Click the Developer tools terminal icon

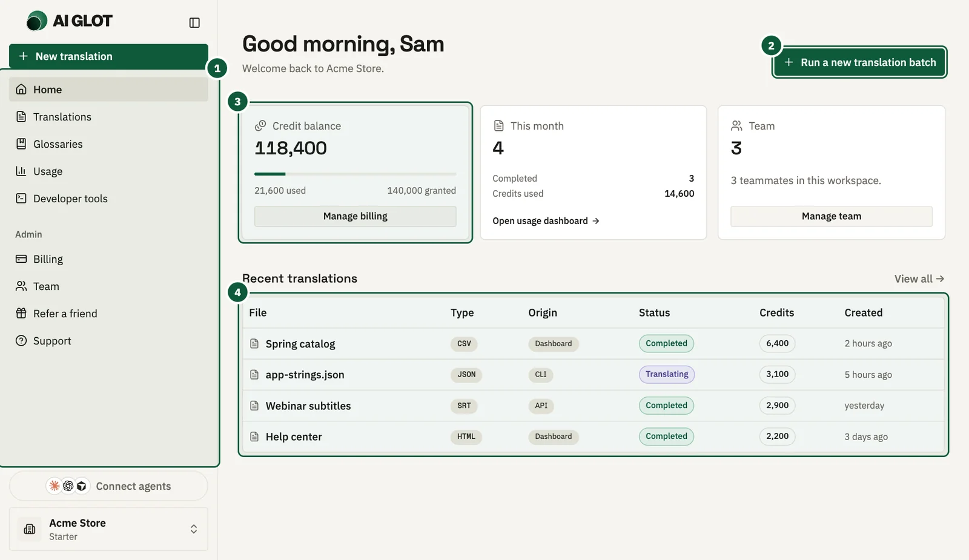click(x=21, y=199)
